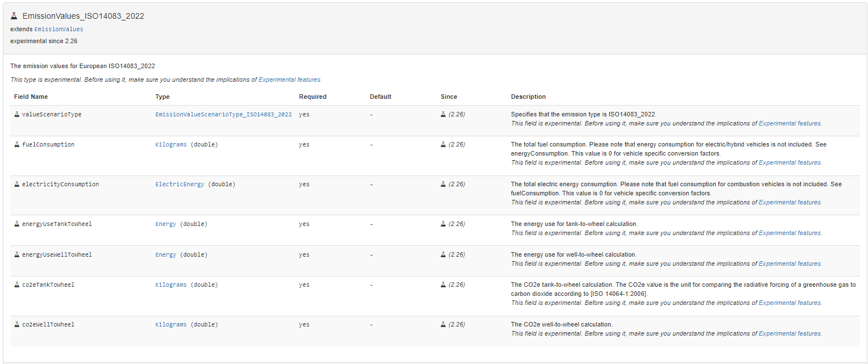Open the Energy type link for energyUseTankToWheel
The height and width of the screenshot is (364, 868).
pos(165,224)
